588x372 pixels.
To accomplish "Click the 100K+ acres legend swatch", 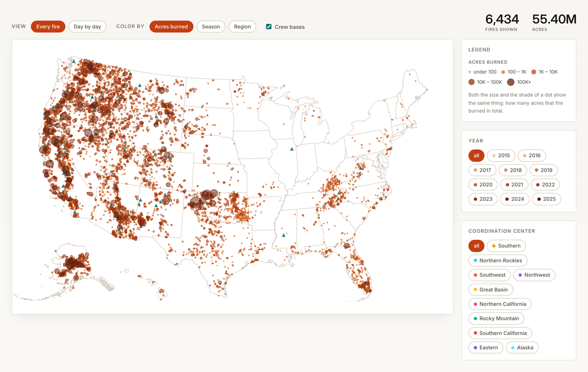I will 510,82.
